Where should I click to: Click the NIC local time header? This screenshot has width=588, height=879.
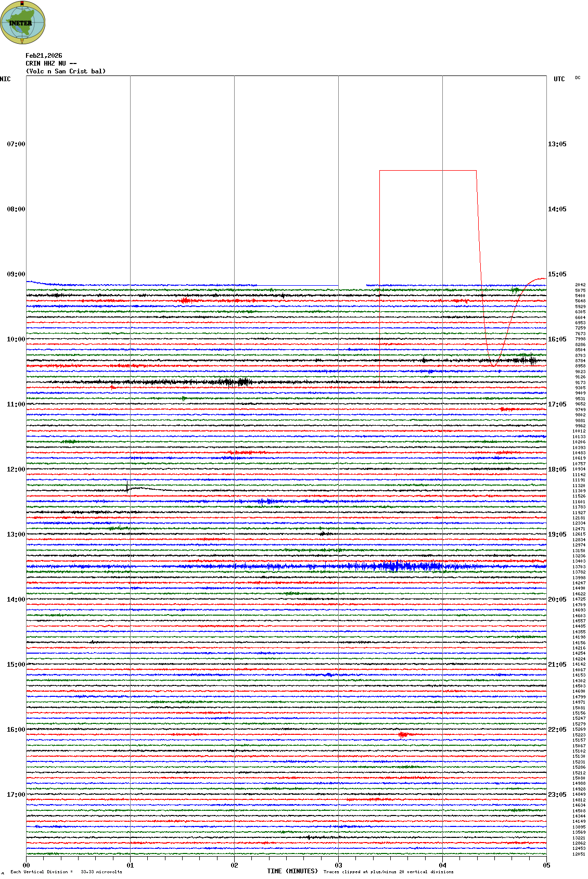coord(5,79)
